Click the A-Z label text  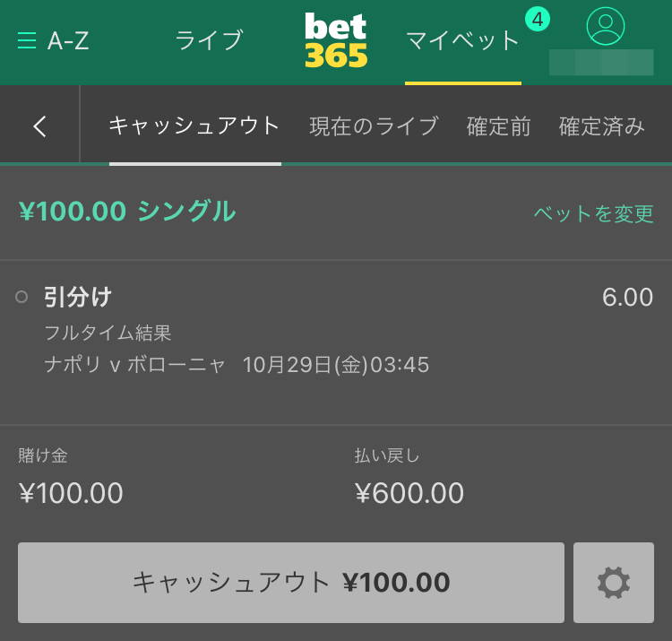click(68, 40)
